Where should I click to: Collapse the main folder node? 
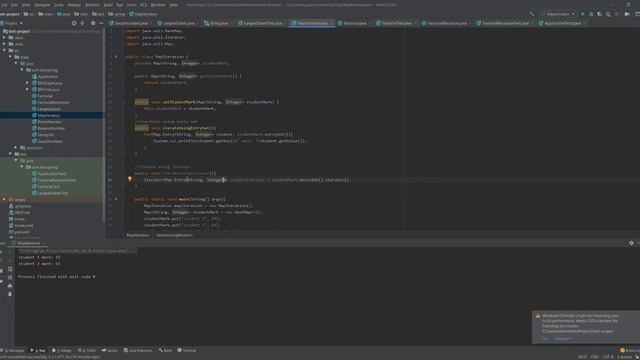pyautogui.click(x=10, y=57)
